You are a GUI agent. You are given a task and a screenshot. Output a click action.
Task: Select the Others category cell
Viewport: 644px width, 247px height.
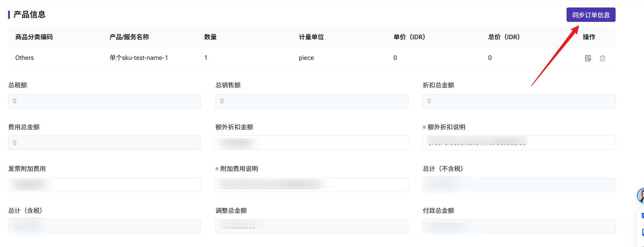[x=25, y=58]
